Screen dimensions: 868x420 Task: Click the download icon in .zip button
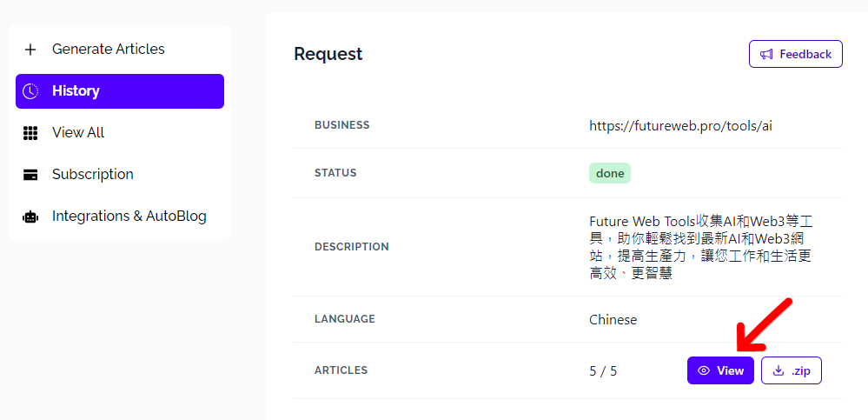coord(778,370)
